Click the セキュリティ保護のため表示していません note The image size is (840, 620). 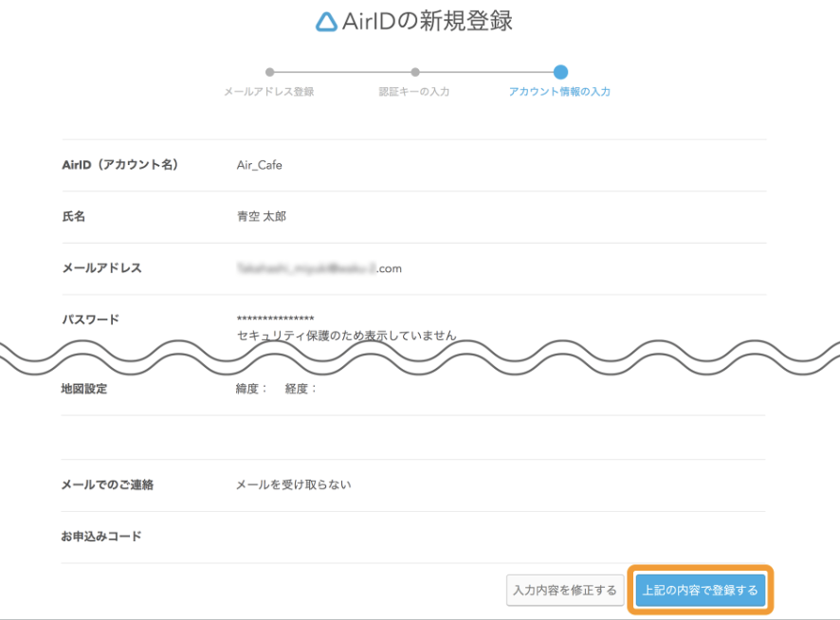click(347, 336)
